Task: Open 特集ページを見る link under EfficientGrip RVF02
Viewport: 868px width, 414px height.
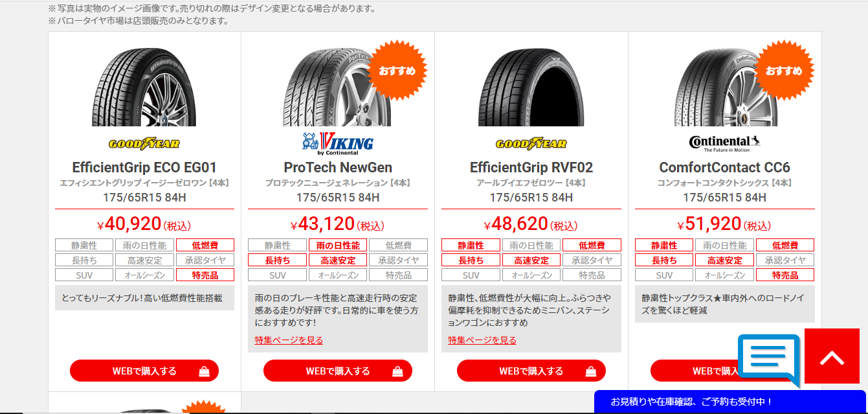Action: click(482, 340)
